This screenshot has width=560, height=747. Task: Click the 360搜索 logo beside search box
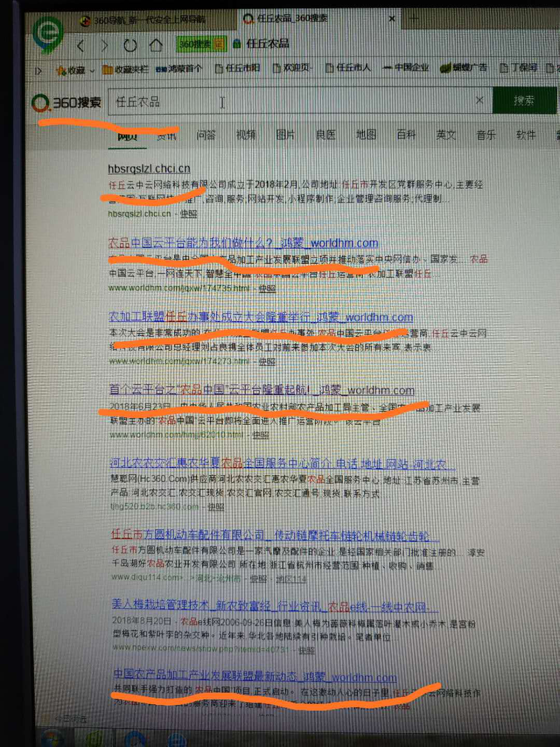(x=66, y=102)
